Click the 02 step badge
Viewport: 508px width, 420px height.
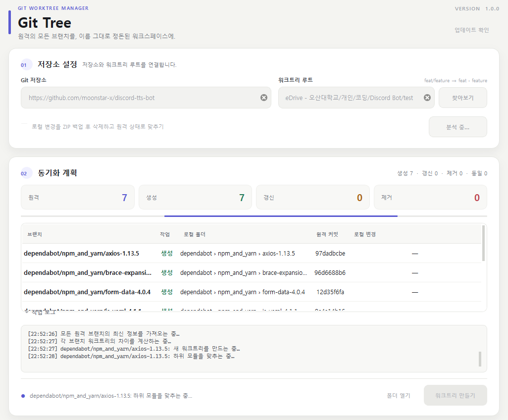26,173
